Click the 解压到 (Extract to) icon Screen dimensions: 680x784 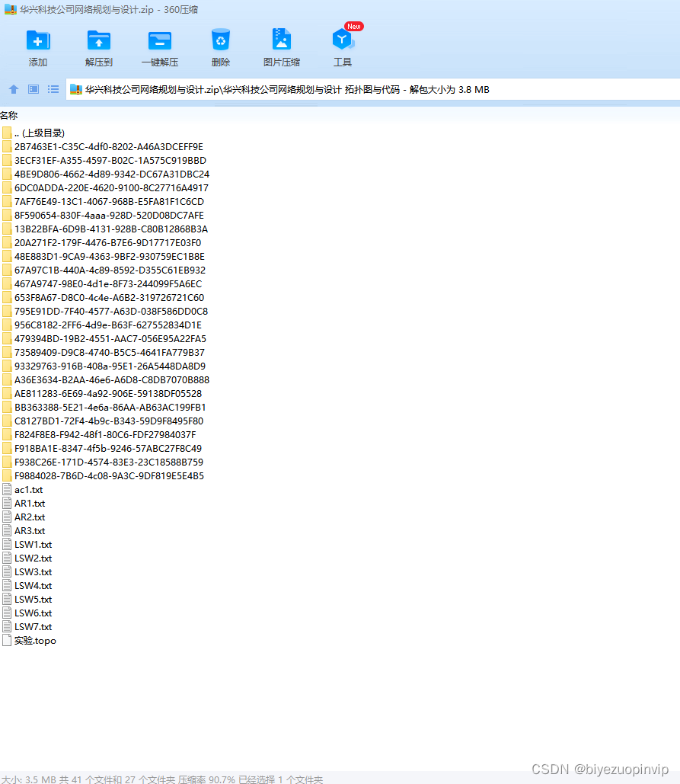[x=99, y=40]
